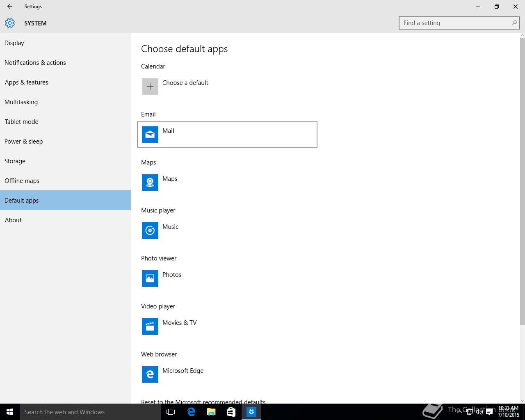Viewport: 525px width, 420px height.
Task: Click the Movies & TV app icon
Action: 150,326
